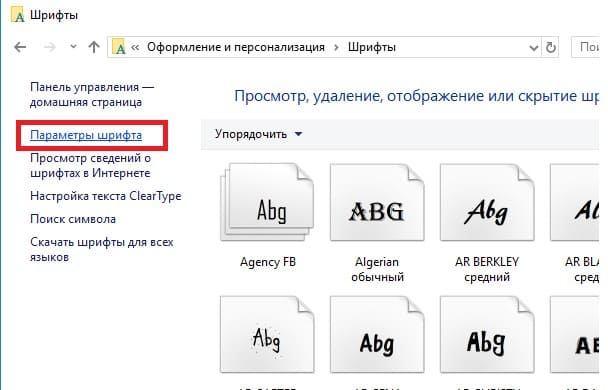The image size is (608, 390).
Task: Go up one folder level arrow
Action: click(94, 47)
